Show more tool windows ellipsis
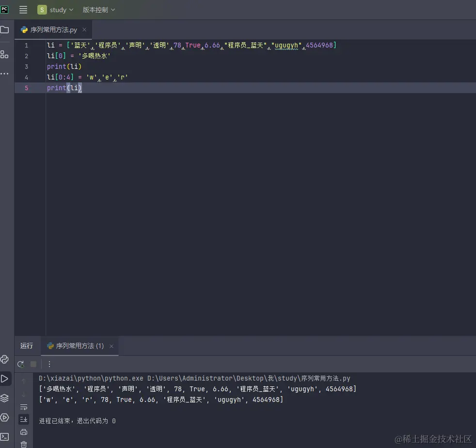The height and width of the screenshot is (448, 476). coord(4,74)
